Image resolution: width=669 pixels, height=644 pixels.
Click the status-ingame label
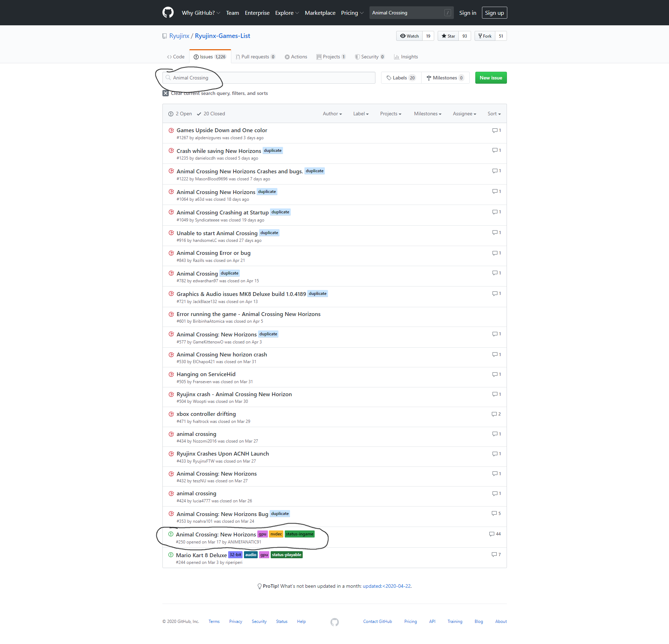pyautogui.click(x=300, y=534)
